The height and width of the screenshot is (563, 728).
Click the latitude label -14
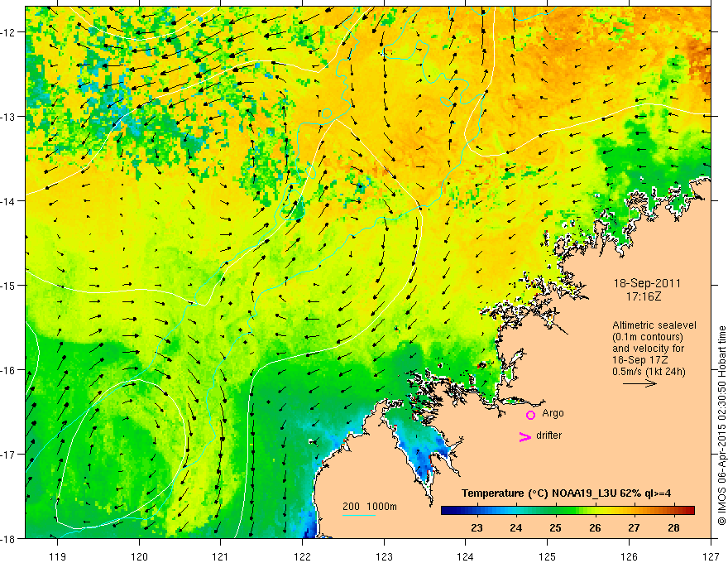7,200
